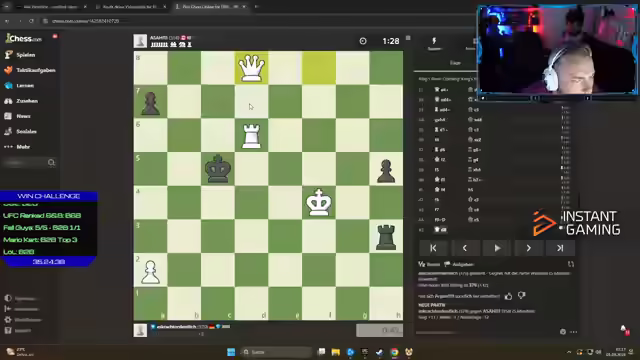Toggle the light/dark theme icon in sidebar
Viewport: 640px width, 360px height.
(8, 298)
